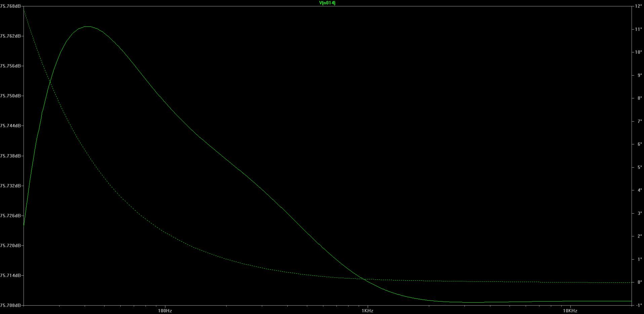Click the V(n014) trace label
The height and width of the screenshot is (314, 644).
click(x=327, y=3)
